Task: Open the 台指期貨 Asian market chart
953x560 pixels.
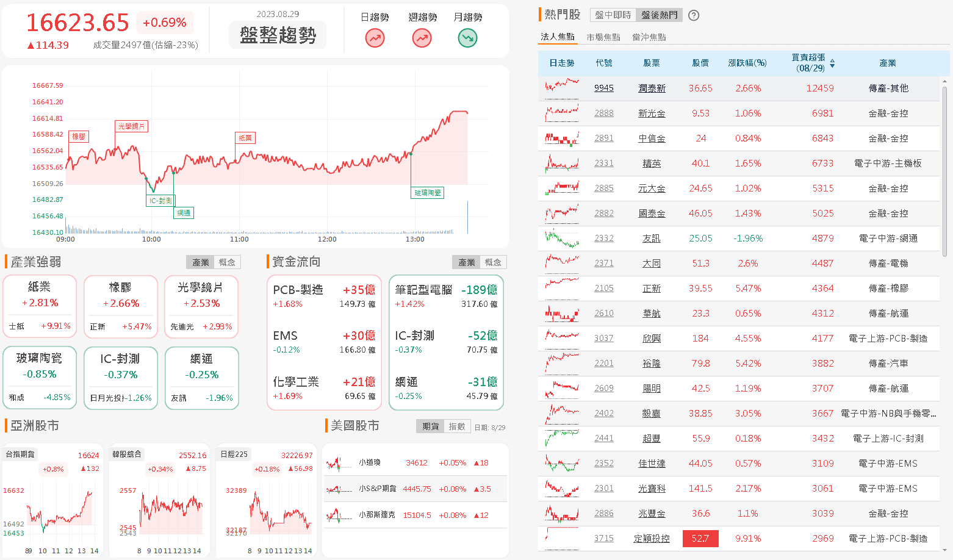Action: [52, 500]
